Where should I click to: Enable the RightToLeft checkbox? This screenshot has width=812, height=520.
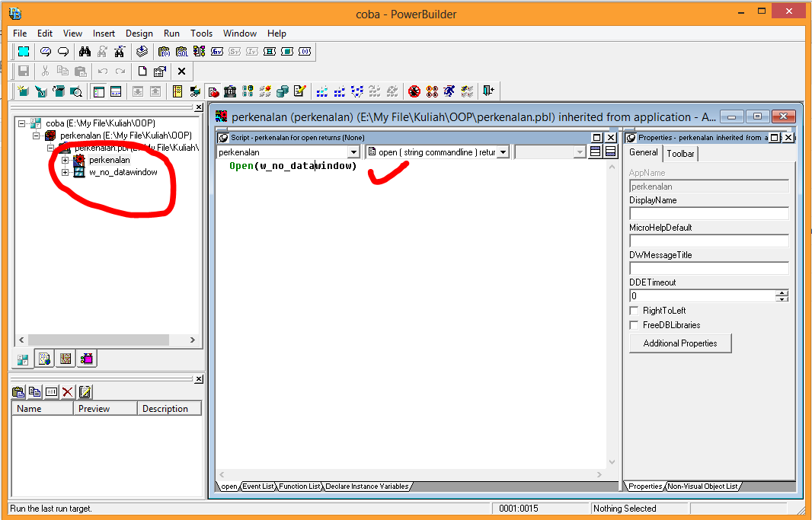tap(634, 311)
